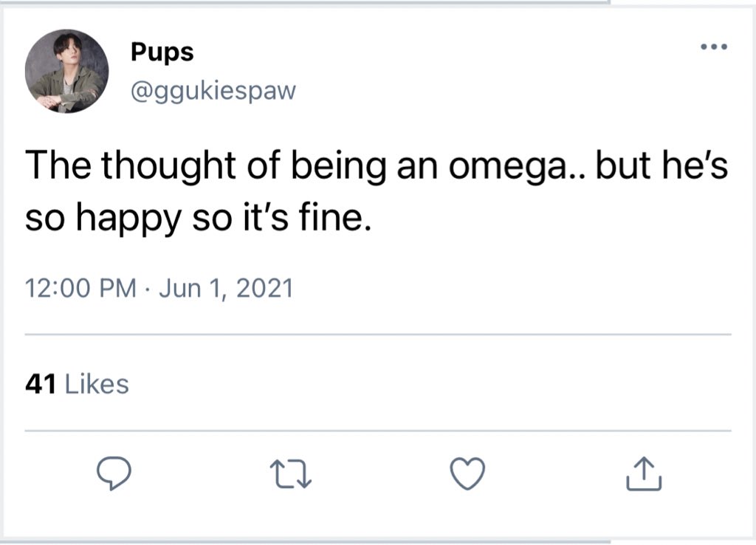Click the Pups profile avatar photo
The image size is (756, 545).
(x=66, y=71)
